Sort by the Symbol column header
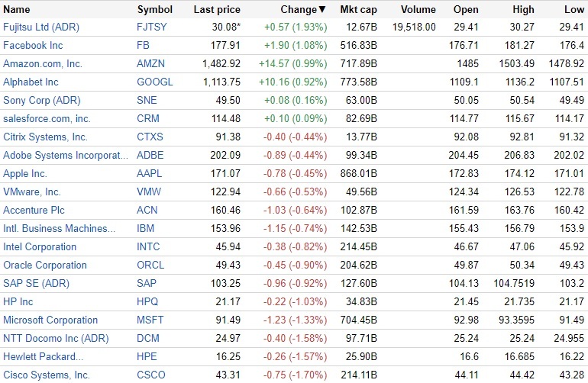This screenshot has height=383, width=588. click(154, 10)
